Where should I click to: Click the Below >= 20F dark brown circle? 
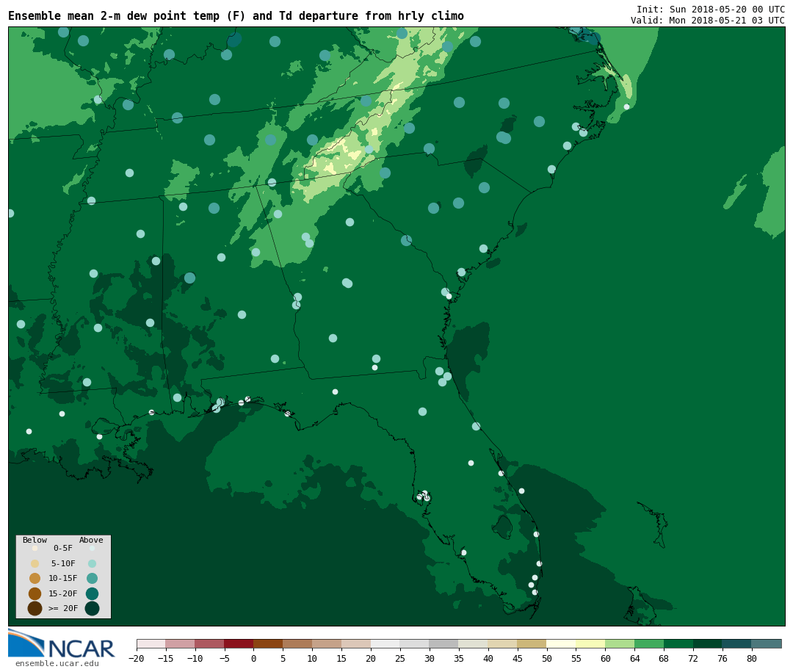point(35,608)
